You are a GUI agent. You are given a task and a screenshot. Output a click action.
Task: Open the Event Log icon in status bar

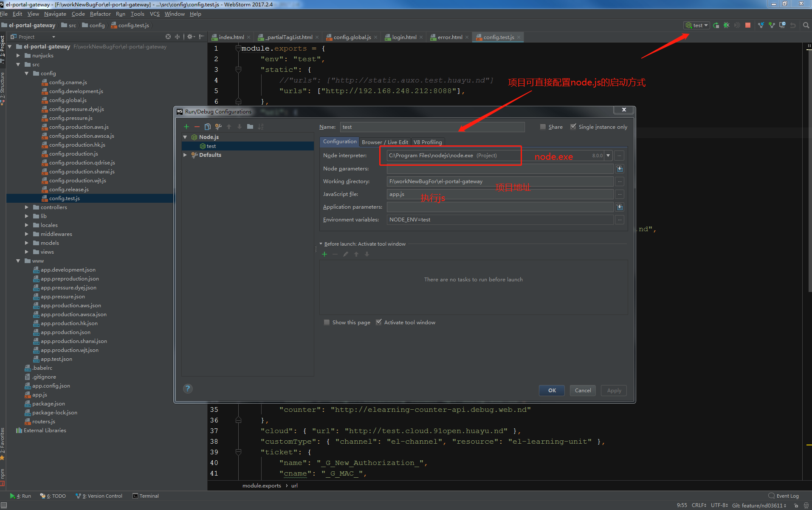pyautogui.click(x=771, y=496)
